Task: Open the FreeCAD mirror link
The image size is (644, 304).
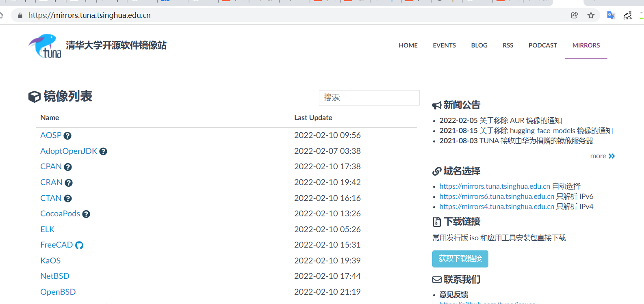Action: coord(56,245)
